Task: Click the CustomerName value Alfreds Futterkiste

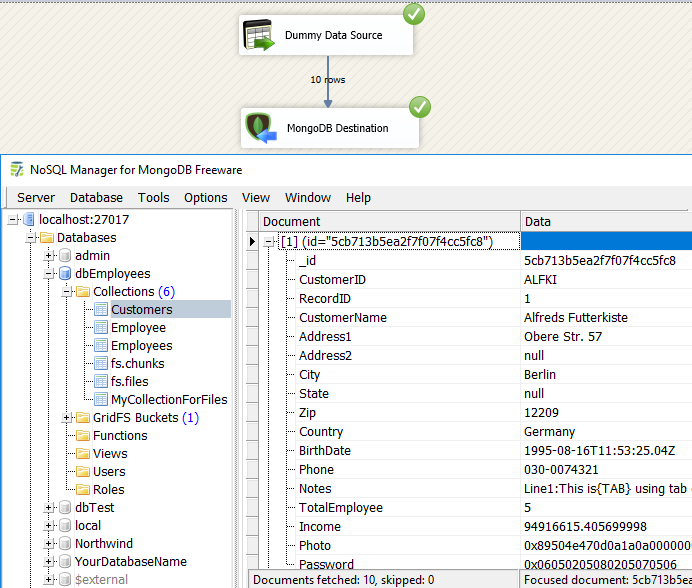Action: pyautogui.click(x=575, y=318)
